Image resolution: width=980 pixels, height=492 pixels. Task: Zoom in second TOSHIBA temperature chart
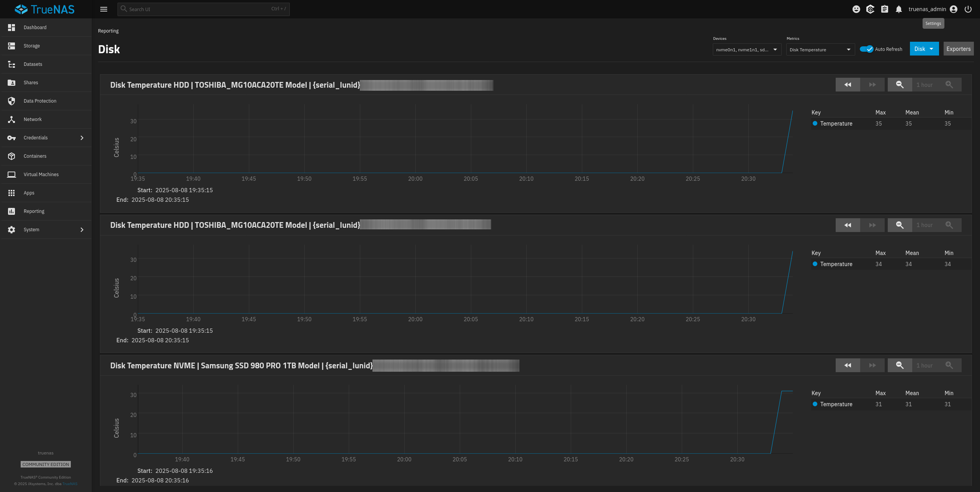(949, 225)
